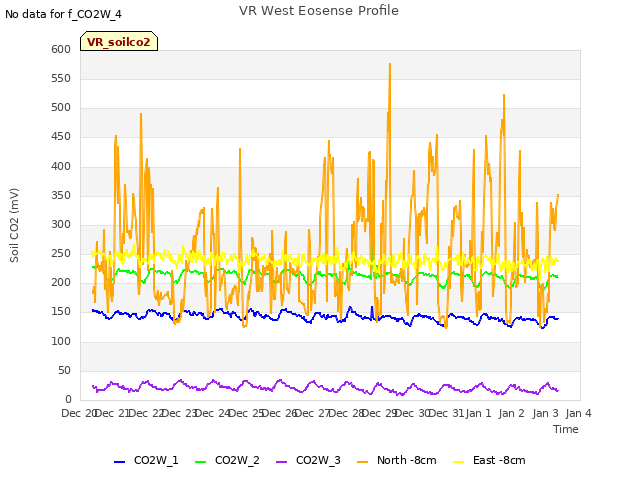Viewport: 640px width, 480px height.
Task: Click the 250 y-axis tick label
Action: click(x=61, y=253)
